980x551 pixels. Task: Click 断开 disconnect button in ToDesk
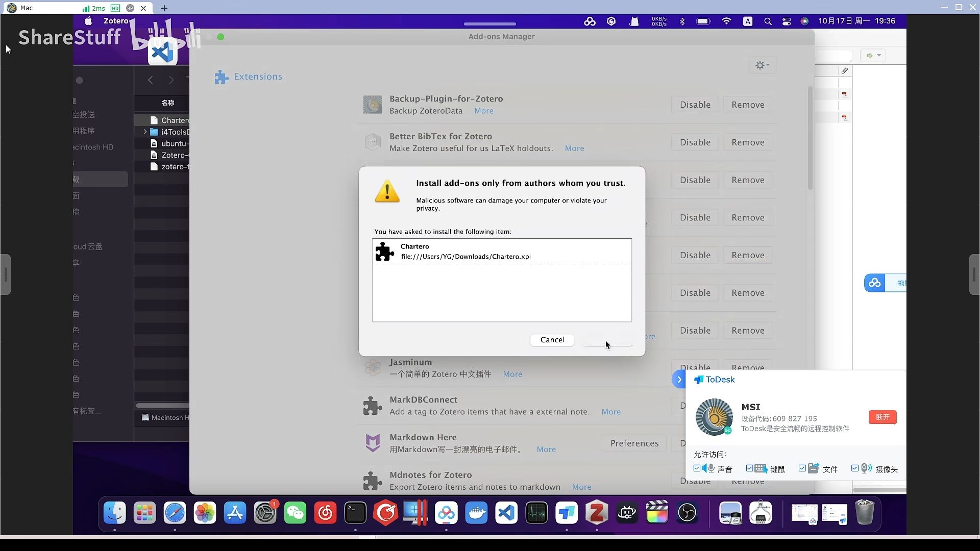883,417
